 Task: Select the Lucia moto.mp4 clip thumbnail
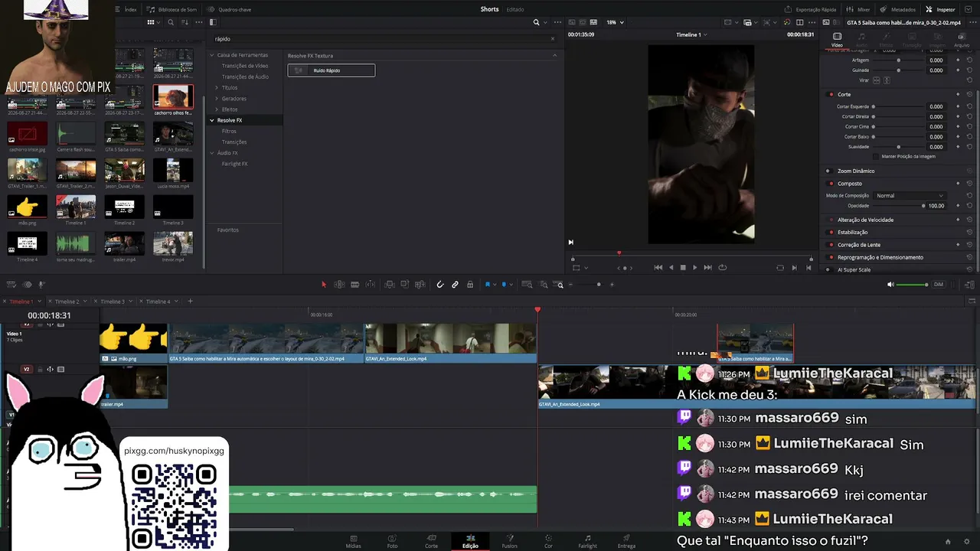click(x=173, y=170)
